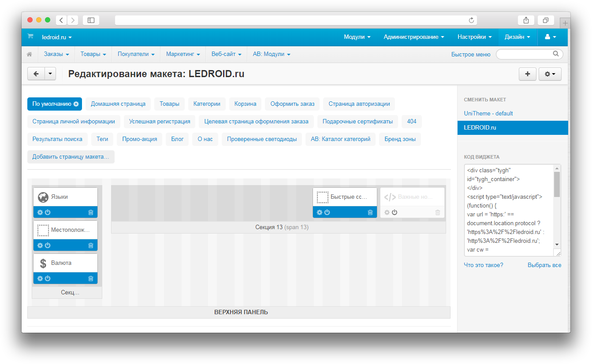Open the Корзина layout page tab
This screenshot has width=592, height=364.
pyautogui.click(x=246, y=104)
